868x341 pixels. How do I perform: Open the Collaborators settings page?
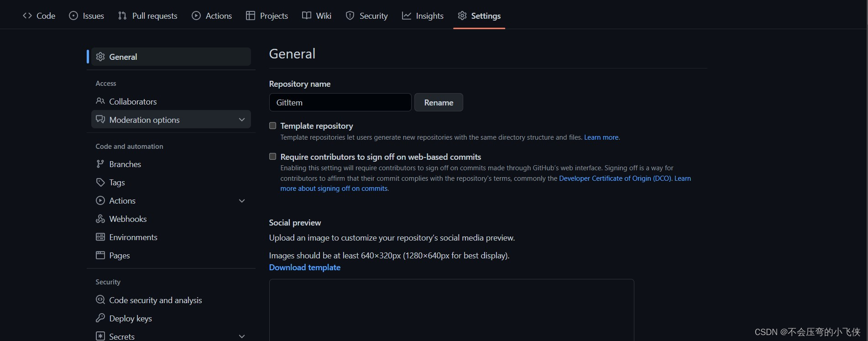pyautogui.click(x=171, y=101)
